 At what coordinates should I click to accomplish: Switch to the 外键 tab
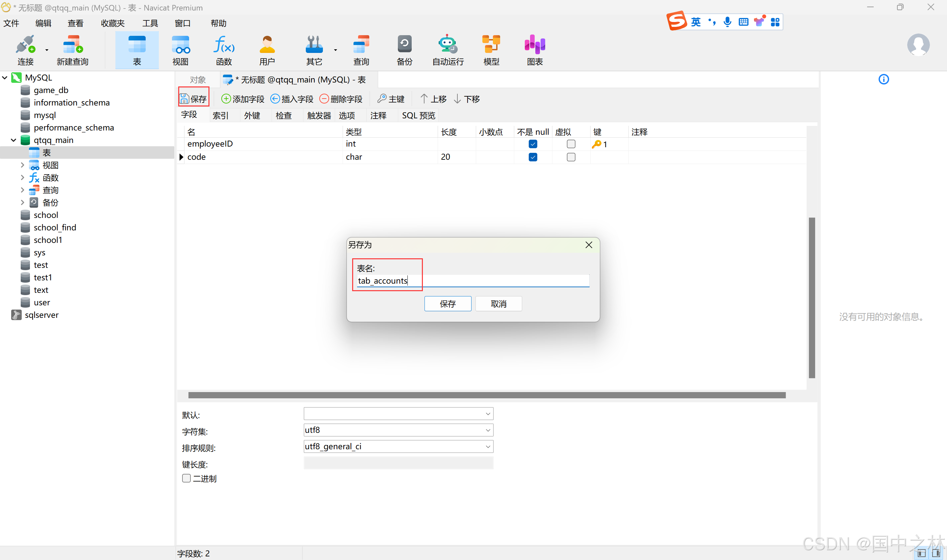click(252, 115)
